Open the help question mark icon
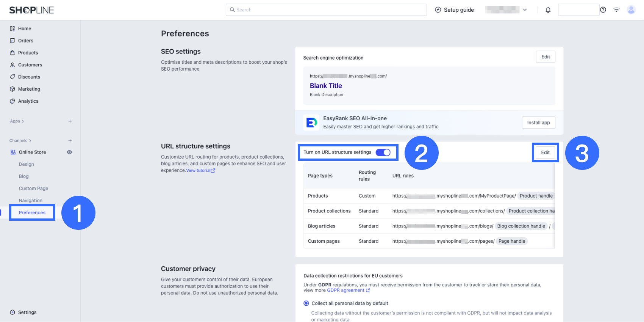 603,10
